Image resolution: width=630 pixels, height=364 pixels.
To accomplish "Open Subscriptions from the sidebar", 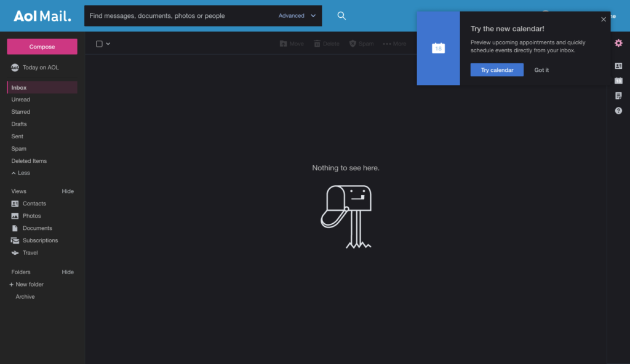I will [41, 240].
